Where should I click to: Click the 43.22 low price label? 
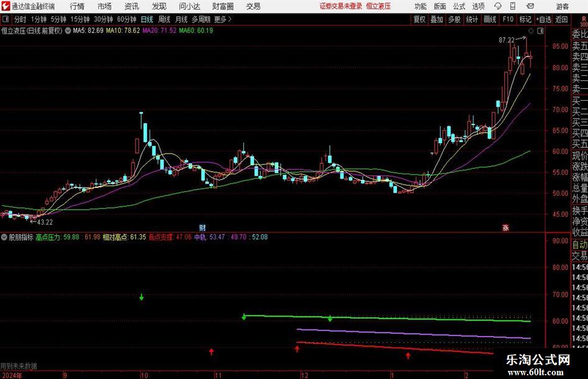45,222
